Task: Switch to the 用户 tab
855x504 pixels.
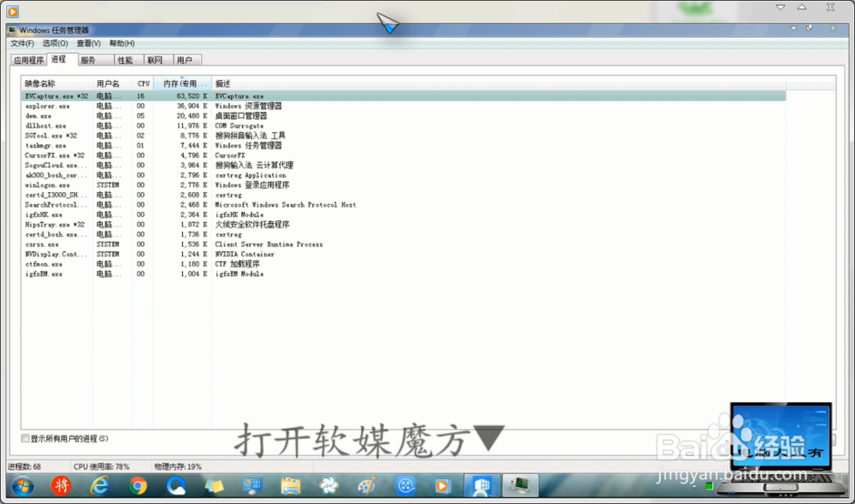Action: point(187,60)
